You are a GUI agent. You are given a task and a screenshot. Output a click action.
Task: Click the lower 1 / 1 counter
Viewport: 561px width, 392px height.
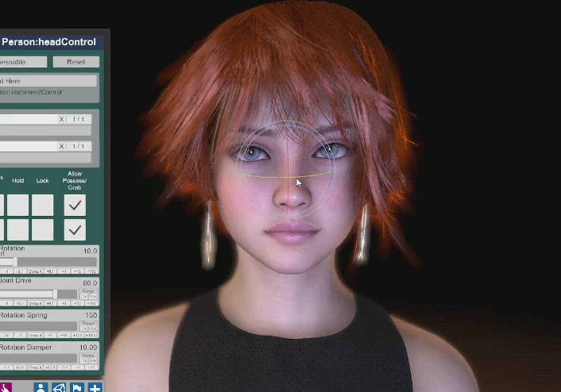78,146
